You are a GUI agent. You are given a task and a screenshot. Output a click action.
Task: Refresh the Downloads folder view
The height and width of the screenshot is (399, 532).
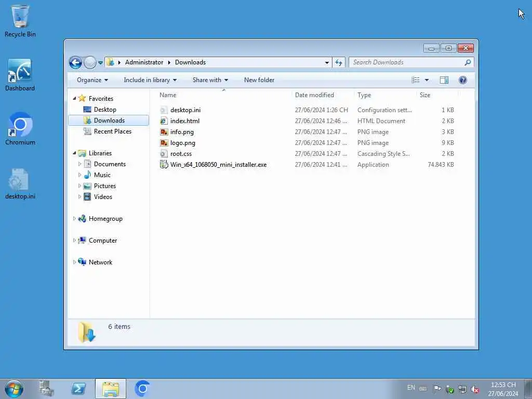(339, 62)
